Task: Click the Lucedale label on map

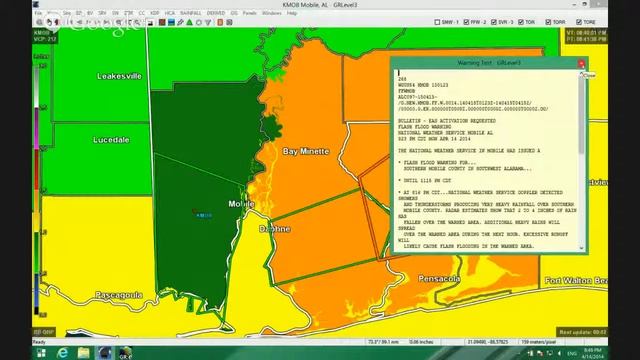Action: tap(111, 140)
